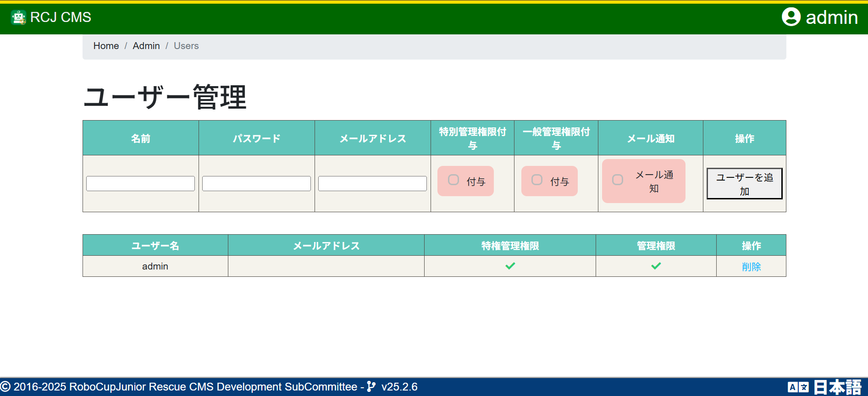Screen dimensions: 868x396
Task: Enable the メール通知 checkbox
Action: (618, 180)
